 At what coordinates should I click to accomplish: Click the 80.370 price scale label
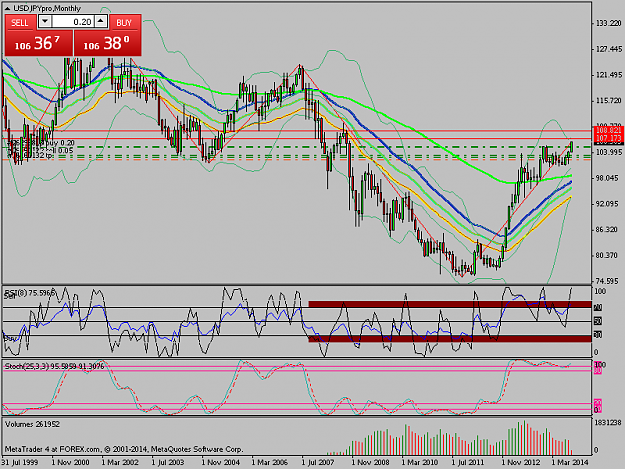(x=607, y=255)
